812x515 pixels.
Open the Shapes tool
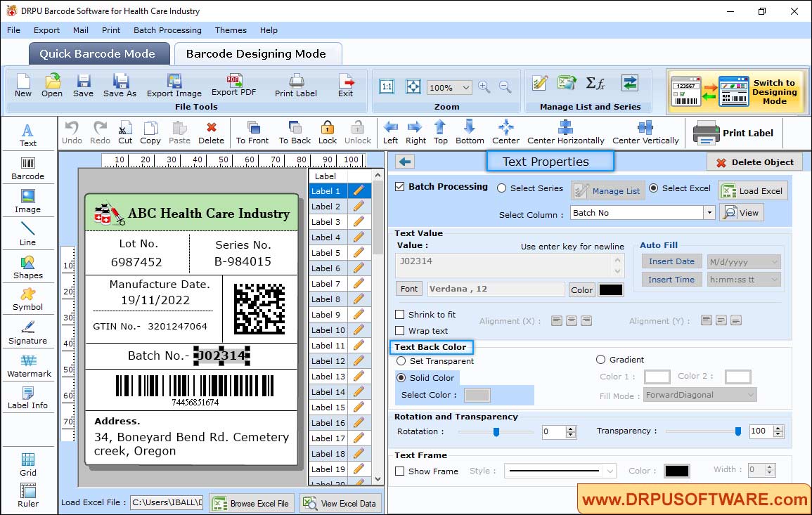point(28,267)
